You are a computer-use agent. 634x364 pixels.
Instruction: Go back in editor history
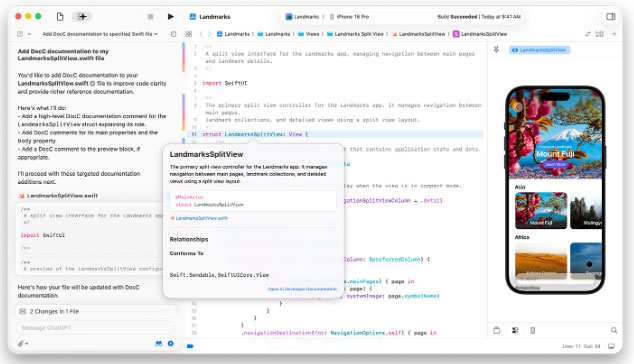pos(201,34)
